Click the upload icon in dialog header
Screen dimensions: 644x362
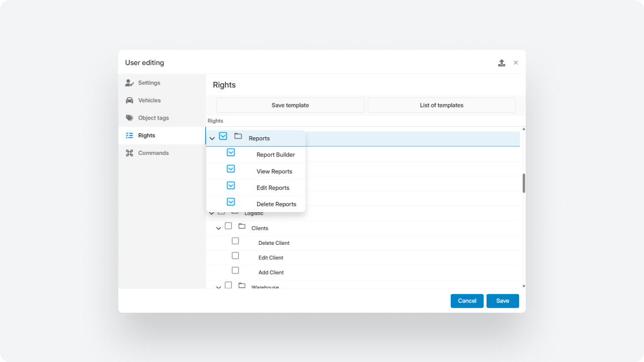point(502,63)
